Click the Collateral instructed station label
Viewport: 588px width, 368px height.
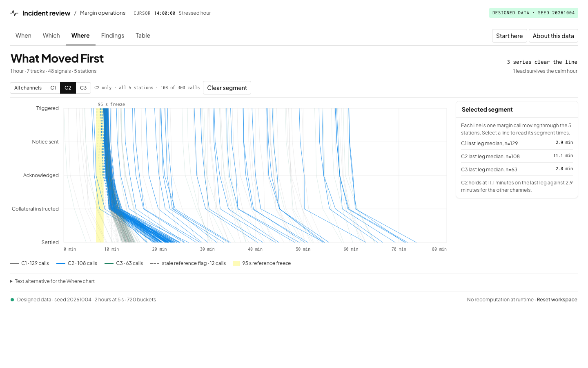click(35, 209)
